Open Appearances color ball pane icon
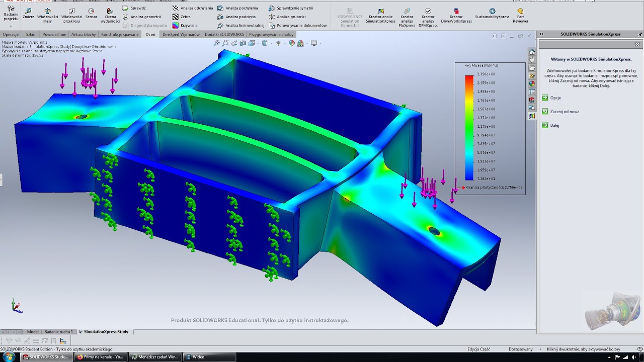Image resolution: width=644 pixels, height=362 pixels. pos(532,84)
